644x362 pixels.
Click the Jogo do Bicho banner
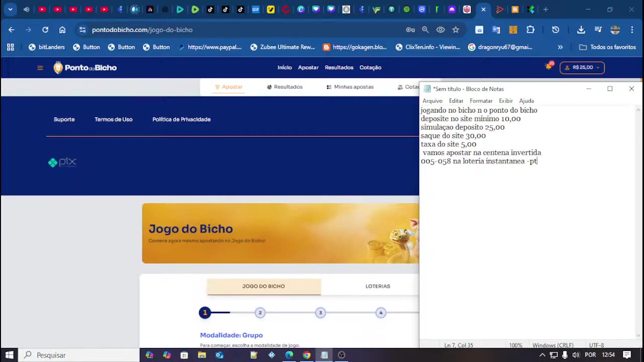[280, 233]
